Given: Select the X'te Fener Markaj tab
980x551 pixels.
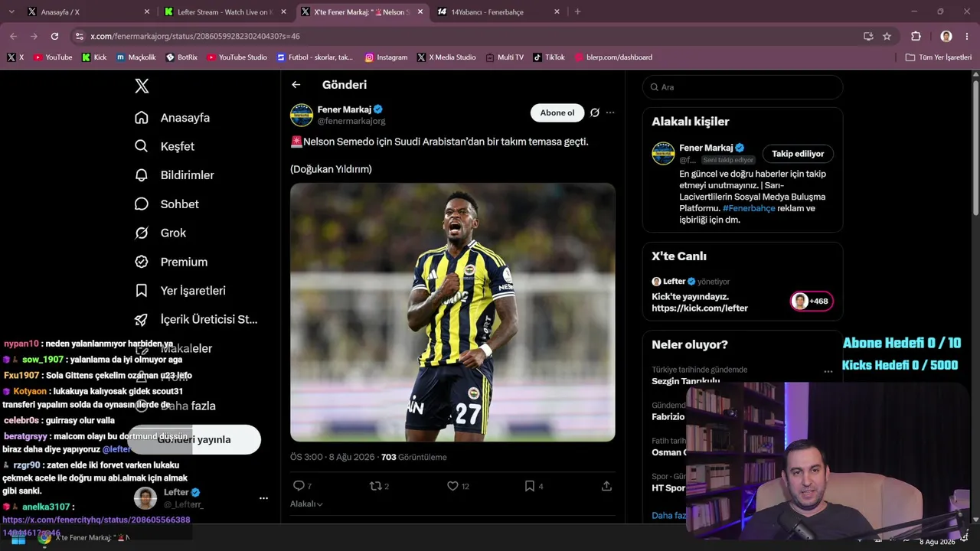Looking at the screenshot, I should [x=360, y=12].
